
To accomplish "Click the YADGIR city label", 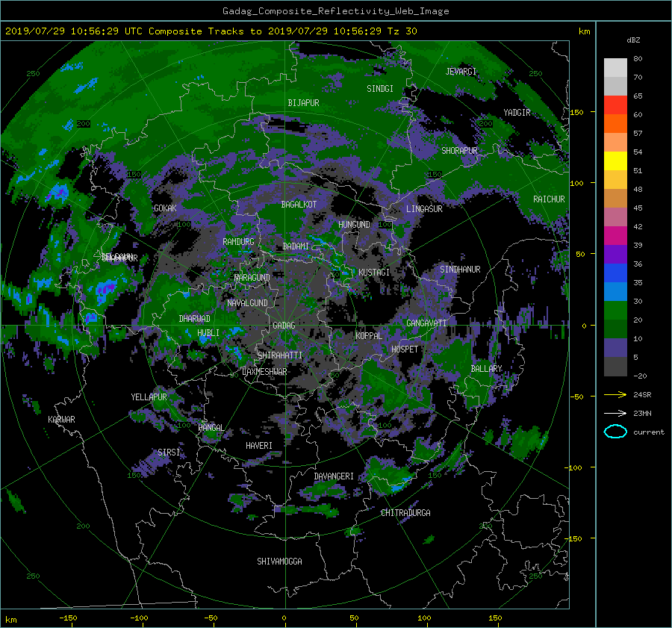I will [x=517, y=113].
